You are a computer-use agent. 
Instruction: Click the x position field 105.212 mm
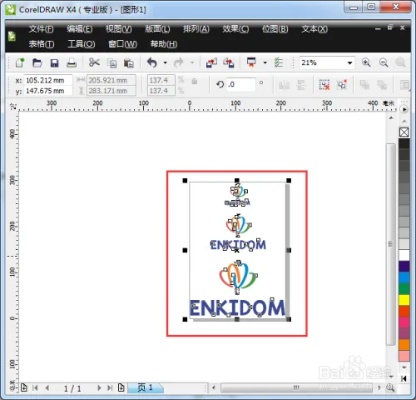tap(48, 80)
